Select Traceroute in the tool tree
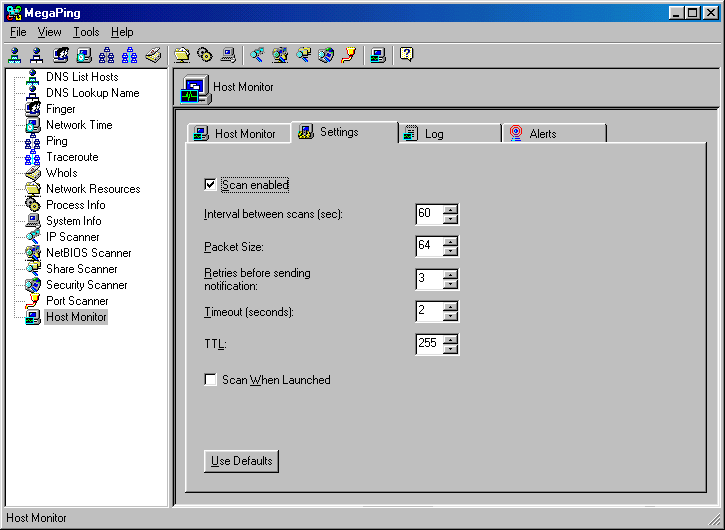Image resolution: width=725 pixels, height=530 pixels. pyautogui.click(x=72, y=157)
